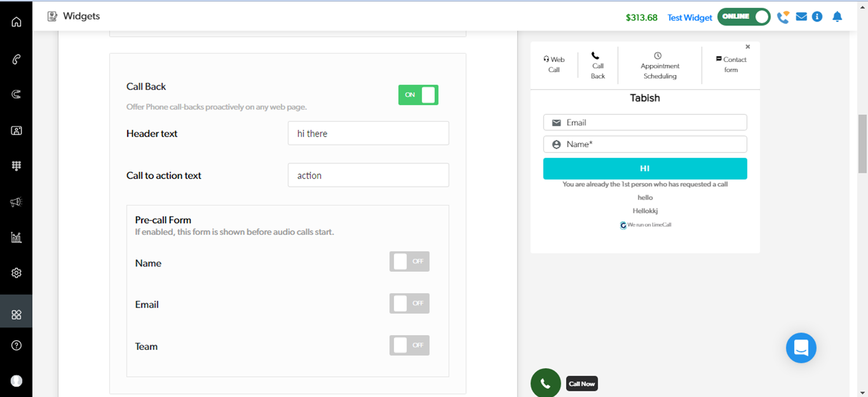
Task: Switch the ONLINE status toggle
Action: [743, 17]
